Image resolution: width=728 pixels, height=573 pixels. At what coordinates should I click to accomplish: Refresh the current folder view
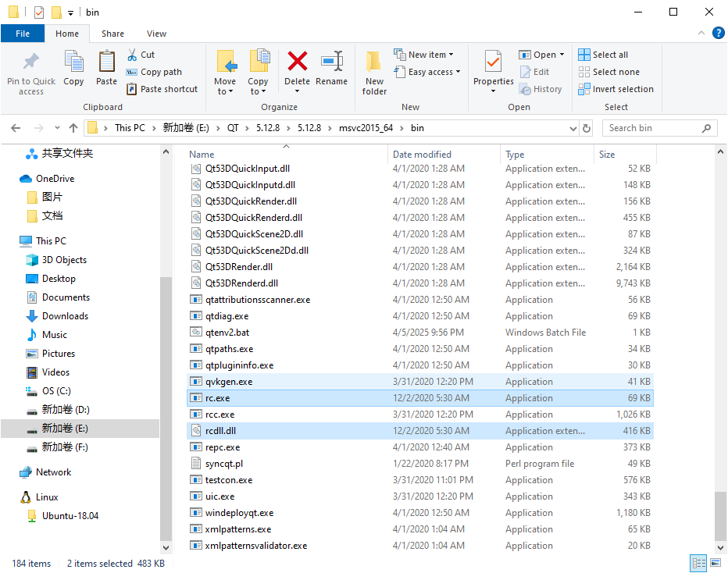pos(587,128)
